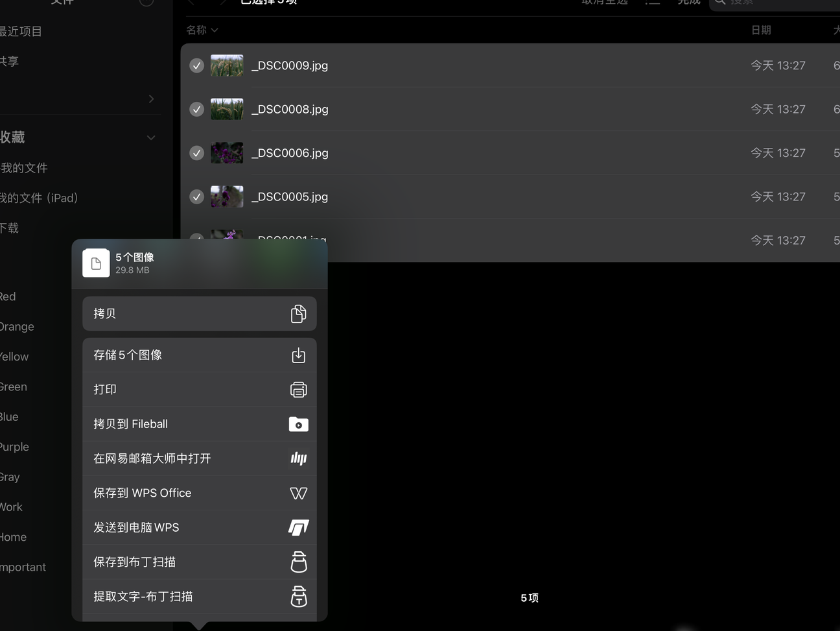This screenshot has width=840, height=631.
Task: Click the file name _DSC0008.jpg
Action: tap(290, 109)
